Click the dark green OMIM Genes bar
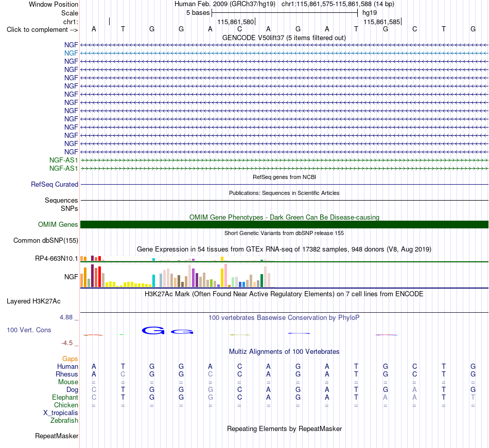The image size is (489, 448). (x=284, y=225)
